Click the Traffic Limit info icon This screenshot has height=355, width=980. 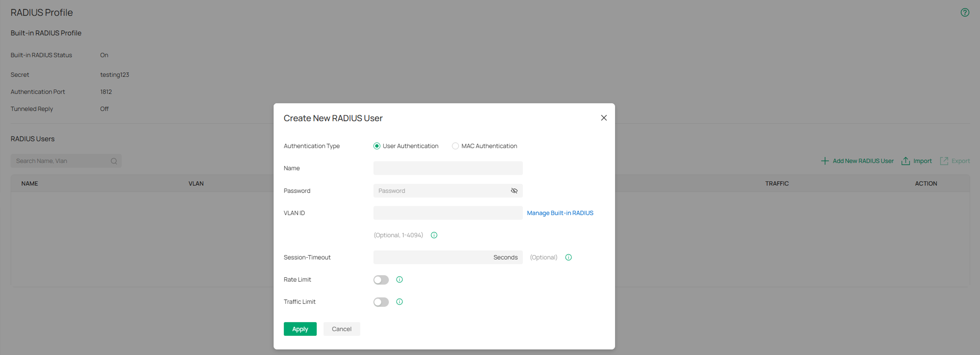(399, 302)
